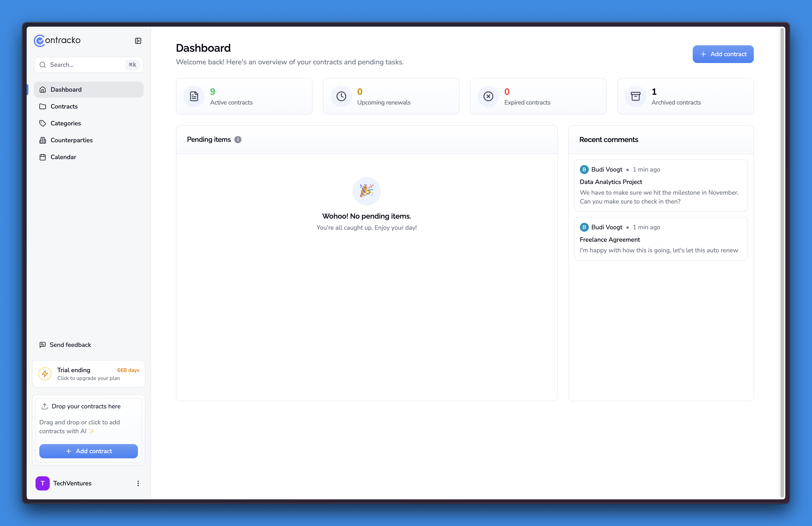The width and height of the screenshot is (812, 526).
Task: Open the TechVentures workspace options menu
Action: tap(138, 483)
